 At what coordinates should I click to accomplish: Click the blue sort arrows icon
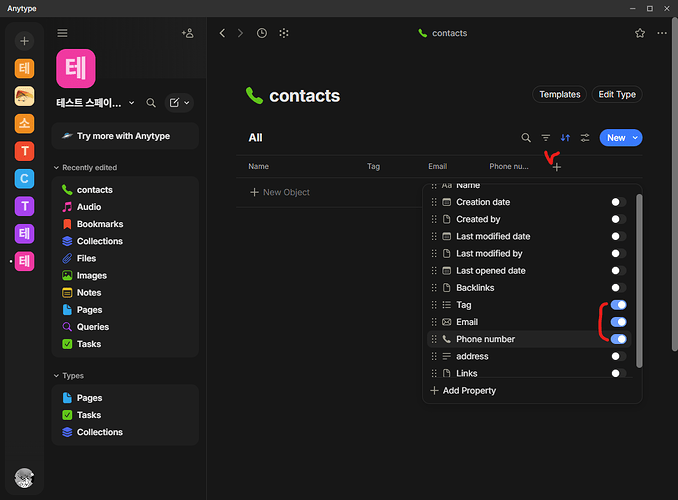click(x=565, y=138)
